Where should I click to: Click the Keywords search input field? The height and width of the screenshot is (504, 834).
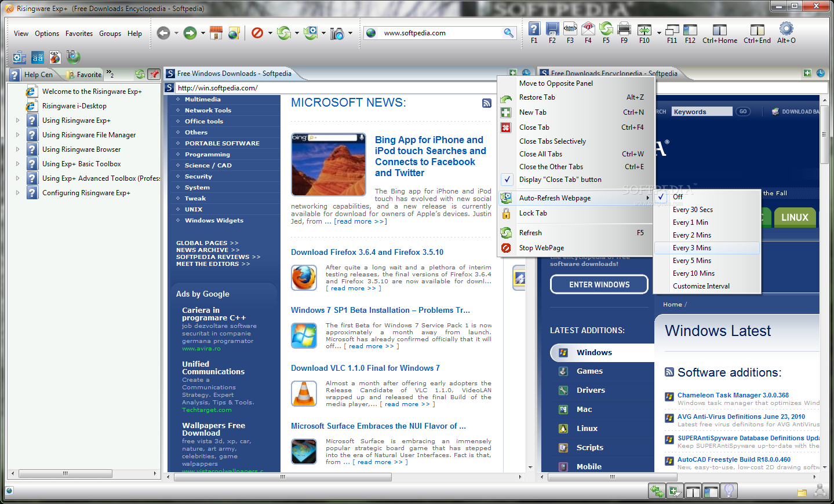tap(702, 112)
